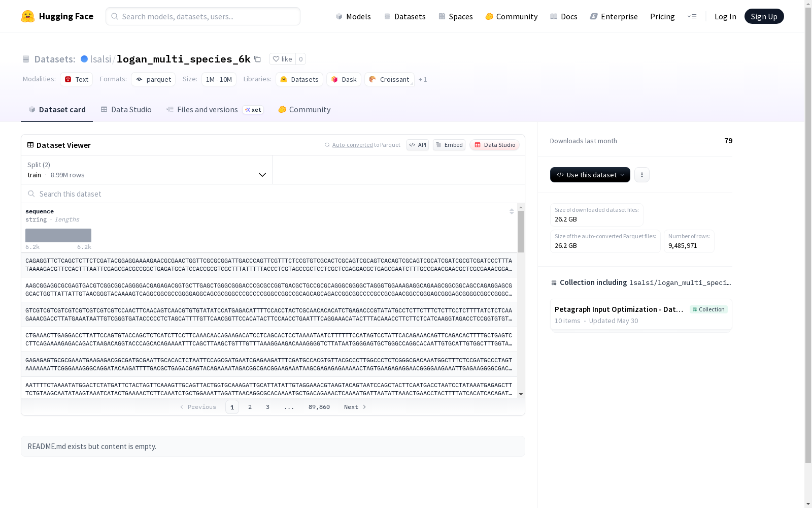Select the row starting AAGCGGAGGCGCGAGTGACGTCGGC

coord(269,290)
